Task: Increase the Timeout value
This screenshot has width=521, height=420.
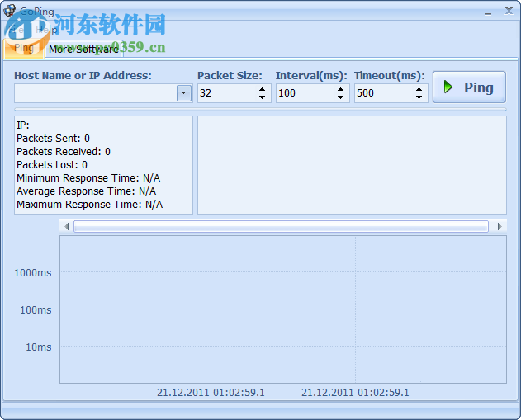Action: click(x=419, y=89)
